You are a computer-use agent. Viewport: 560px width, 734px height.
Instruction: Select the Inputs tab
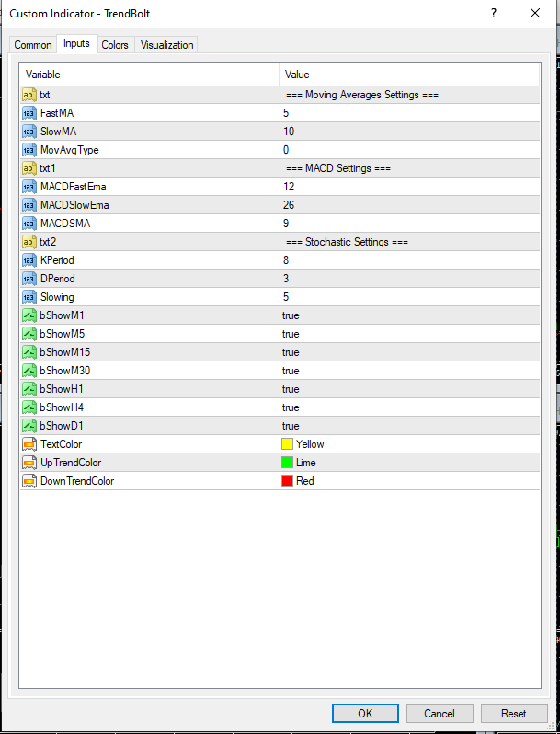(76, 43)
